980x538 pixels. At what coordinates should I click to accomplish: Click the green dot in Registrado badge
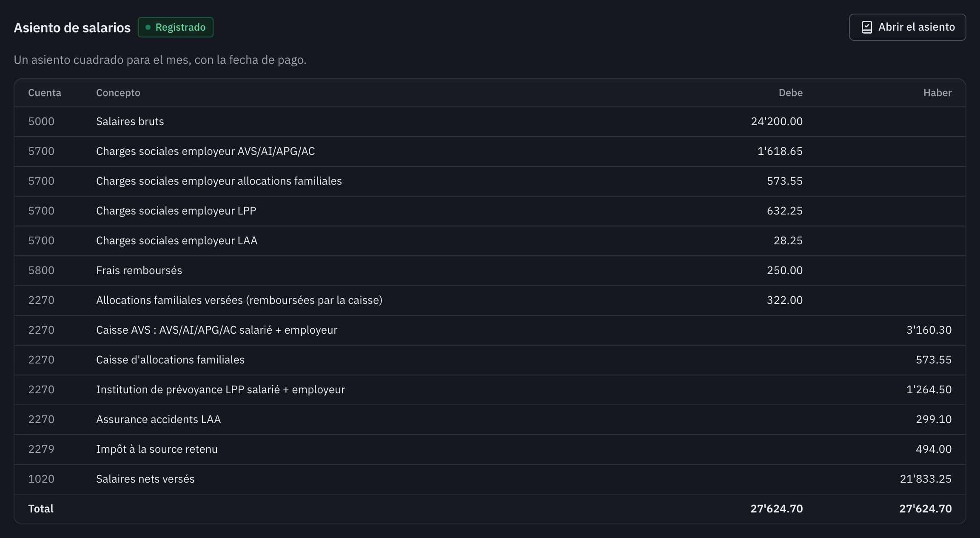[x=148, y=27]
